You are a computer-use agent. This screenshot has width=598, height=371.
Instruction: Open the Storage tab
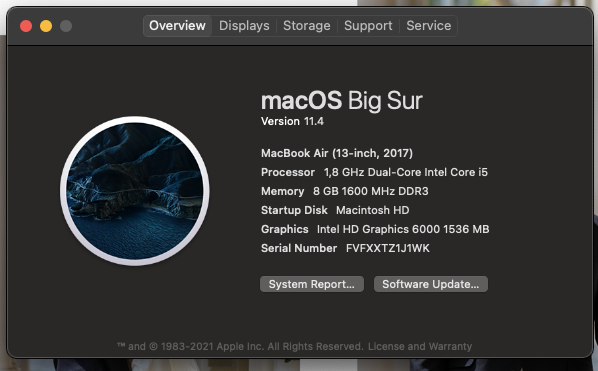307,26
